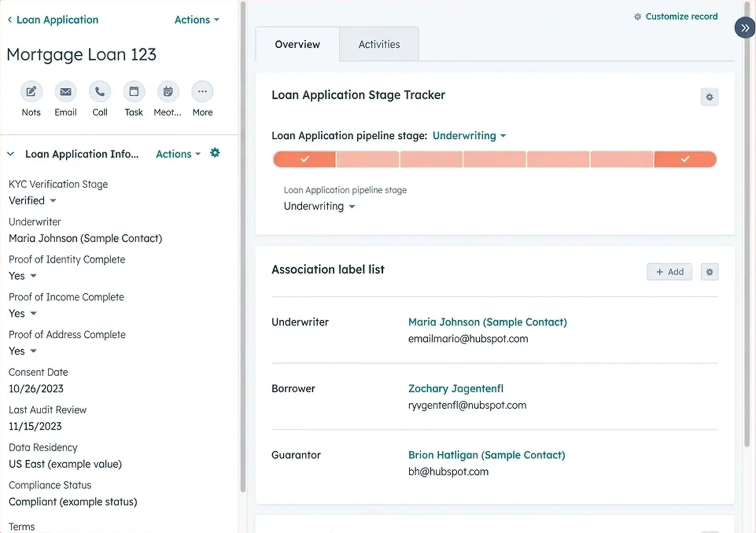This screenshot has height=533, width=756.
Task: Click the Association label list gear icon
Action: pos(709,272)
